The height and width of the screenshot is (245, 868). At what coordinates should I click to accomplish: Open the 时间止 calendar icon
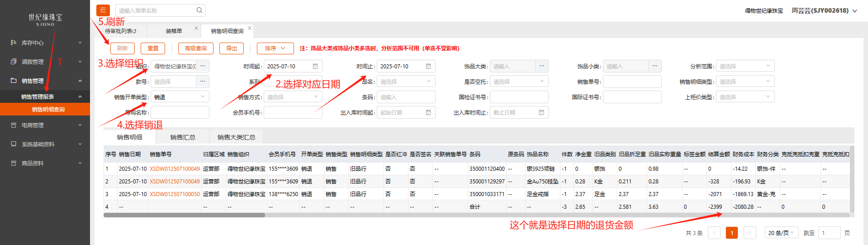428,66
